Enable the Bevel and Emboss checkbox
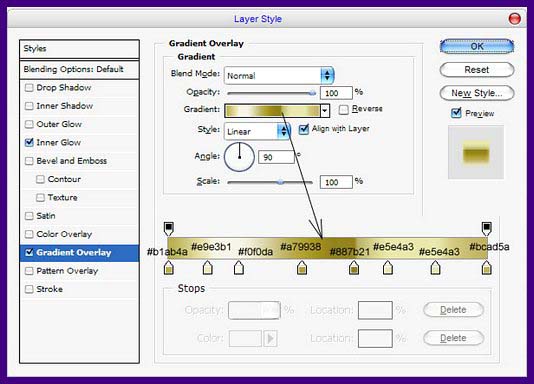Image resolution: width=534 pixels, height=384 pixels. tap(29, 161)
